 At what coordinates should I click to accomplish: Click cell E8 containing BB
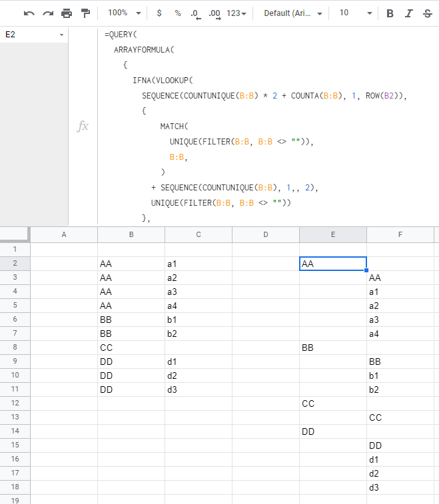coord(333,348)
